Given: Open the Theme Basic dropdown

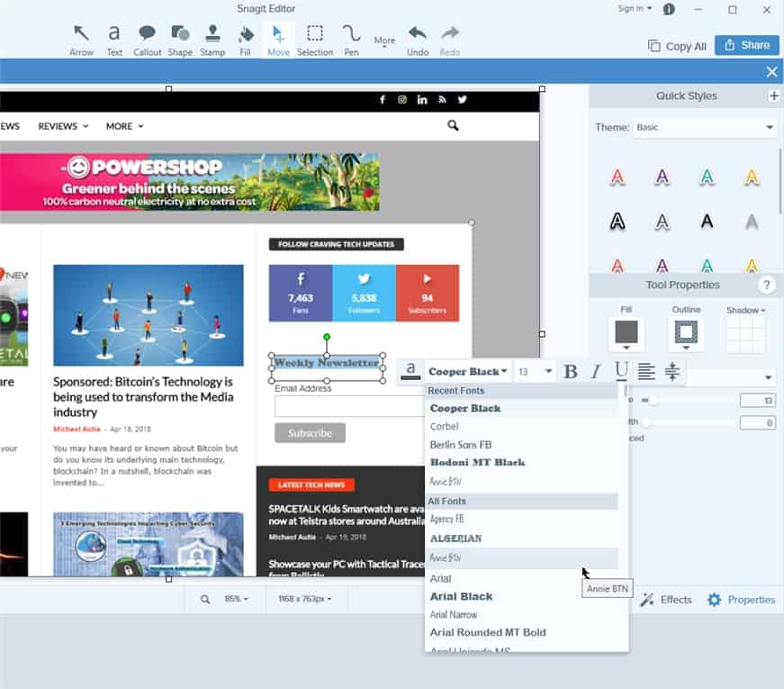Looking at the screenshot, I should (705, 127).
